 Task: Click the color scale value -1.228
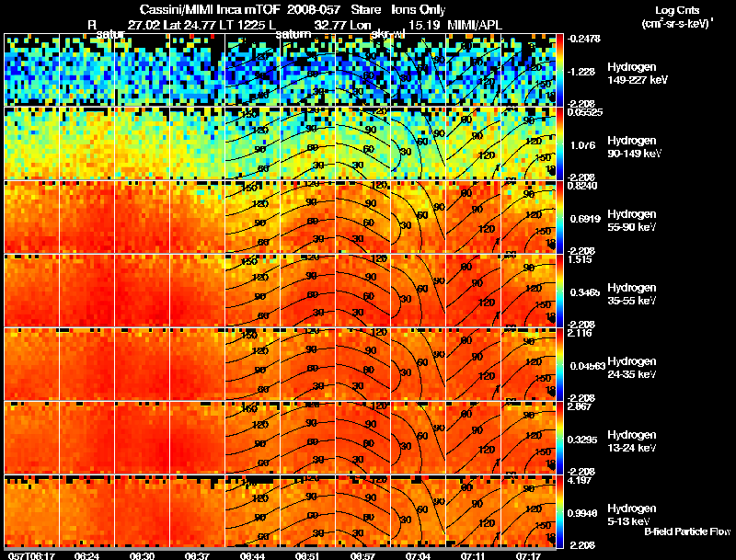581,72
